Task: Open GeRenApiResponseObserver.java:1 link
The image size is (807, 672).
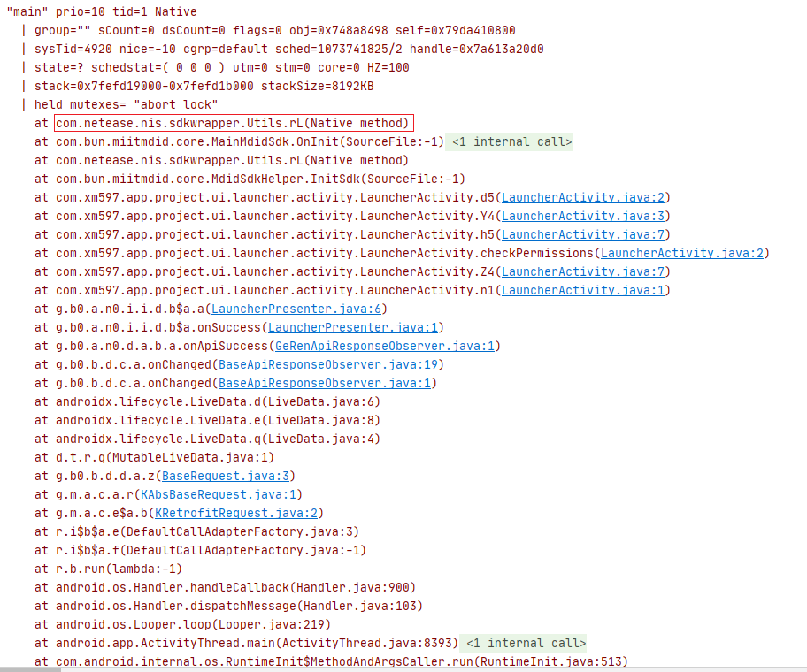Action: coord(385,346)
